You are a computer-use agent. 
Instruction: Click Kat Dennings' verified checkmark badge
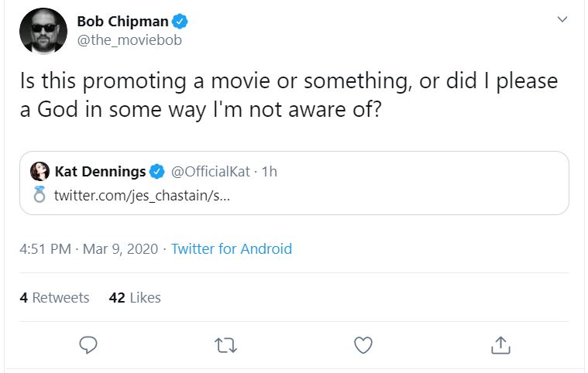(x=156, y=171)
